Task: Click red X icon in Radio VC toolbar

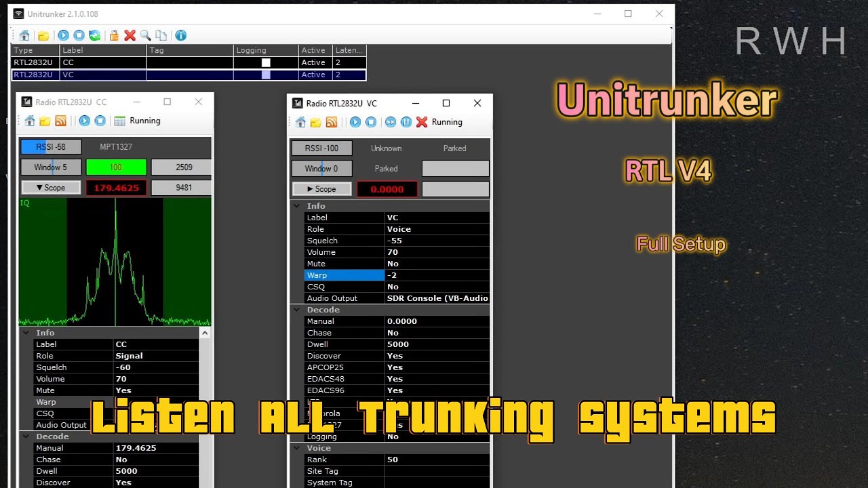Action: tap(422, 122)
